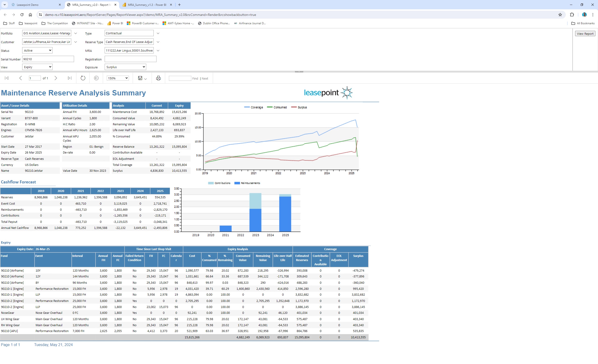Click the View Report button
Viewport: 598px width, 364px height.
click(x=585, y=34)
